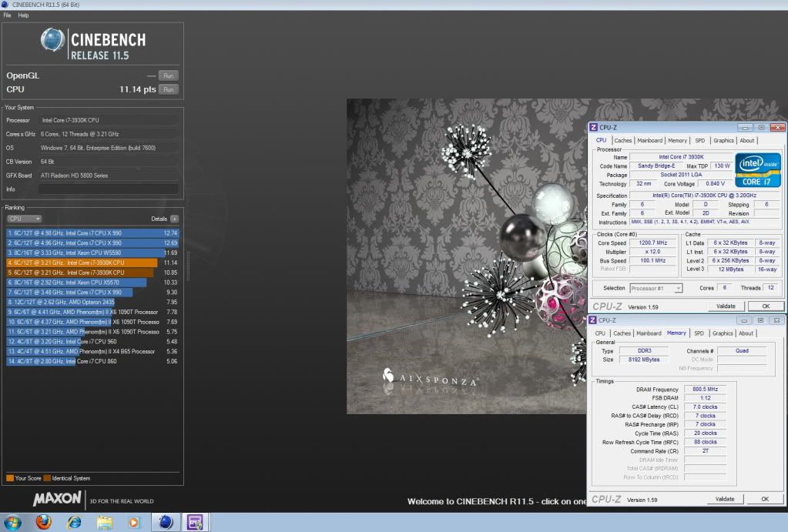Screen dimensions: 788x532
Task: Switch to SPD tab in lower CPU-Z window
Action: point(699,333)
